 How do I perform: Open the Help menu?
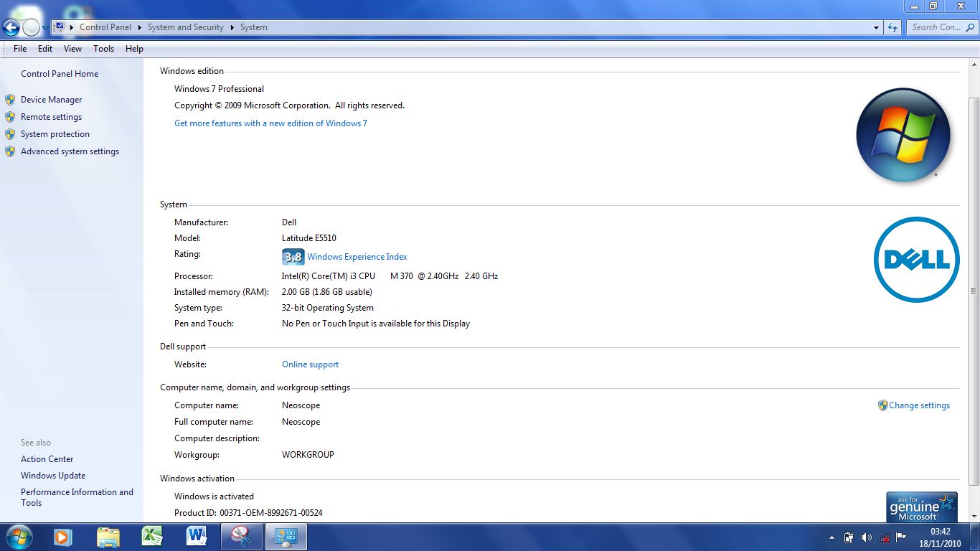point(134,49)
